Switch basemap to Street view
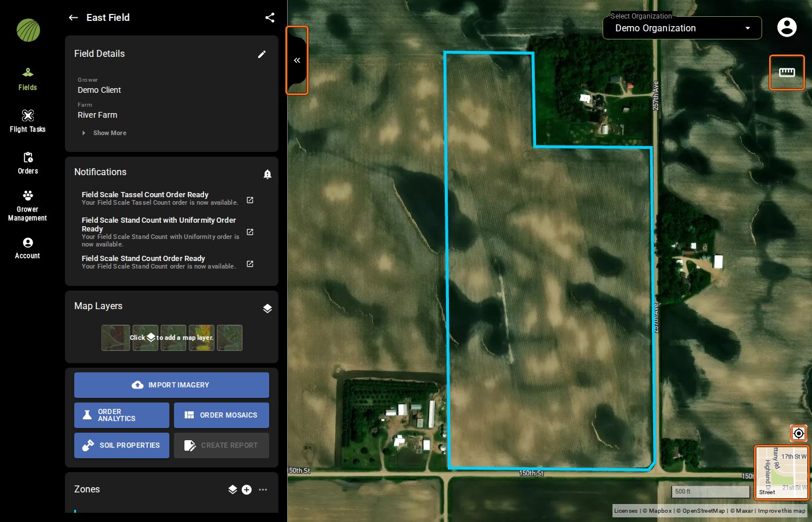The width and height of the screenshot is (812, 522). coord(782,473)
